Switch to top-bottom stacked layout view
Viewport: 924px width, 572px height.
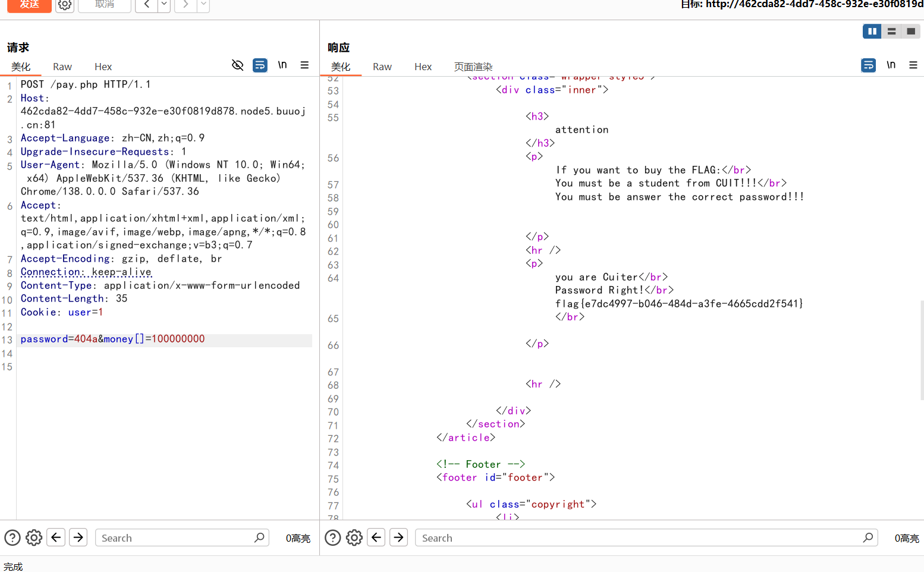click(891, 32)
